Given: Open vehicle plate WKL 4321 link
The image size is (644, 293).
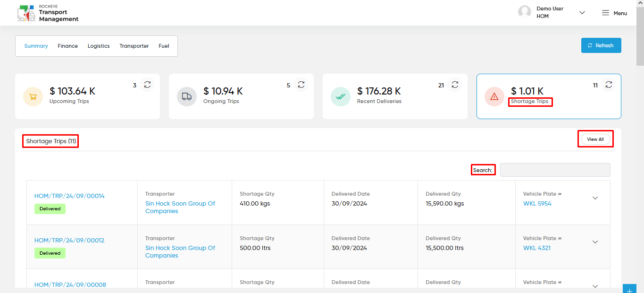Looking at the screenshot, I should pos(537,248).
